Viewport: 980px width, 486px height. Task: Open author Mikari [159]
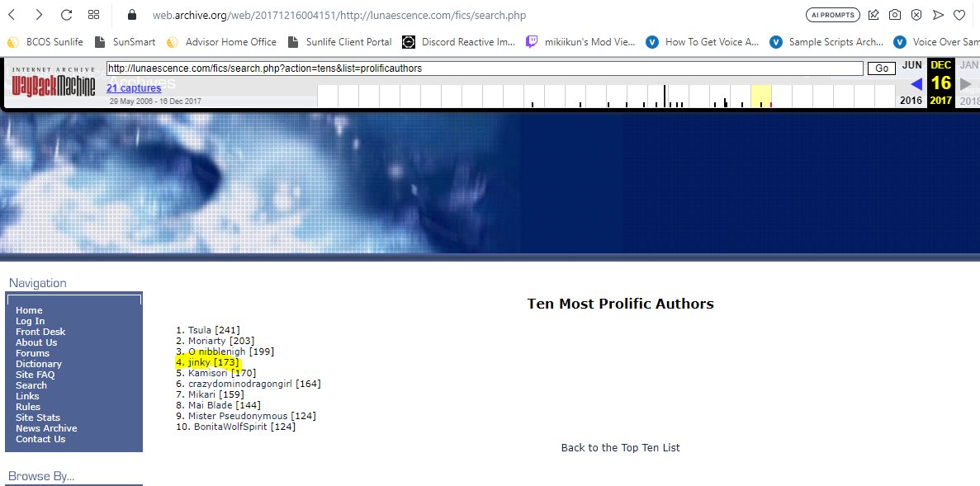tap(215, 394)
